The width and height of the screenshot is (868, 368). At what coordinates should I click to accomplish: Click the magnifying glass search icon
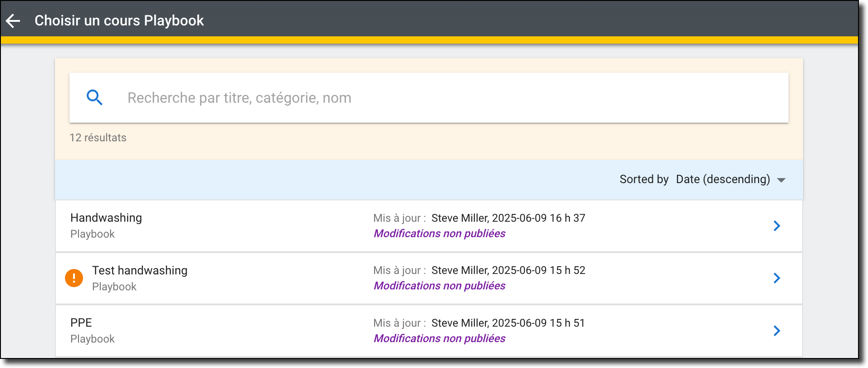[94, 97]
